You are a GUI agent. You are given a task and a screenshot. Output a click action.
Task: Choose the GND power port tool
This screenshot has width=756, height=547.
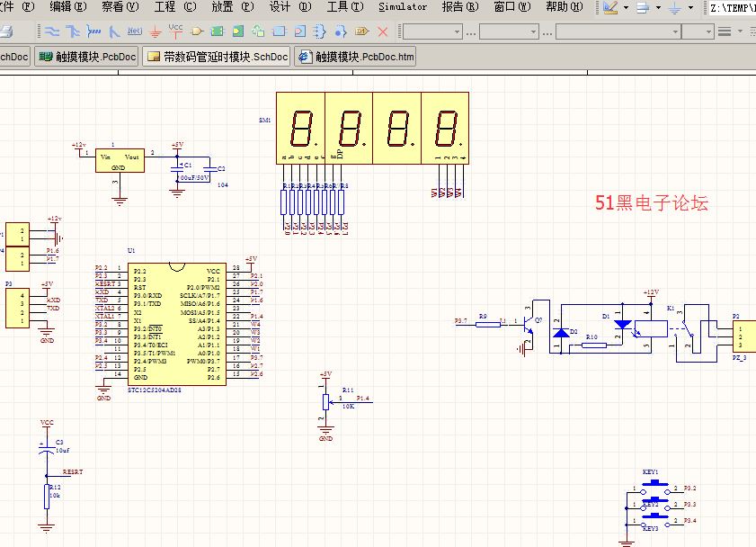[156, 31]
